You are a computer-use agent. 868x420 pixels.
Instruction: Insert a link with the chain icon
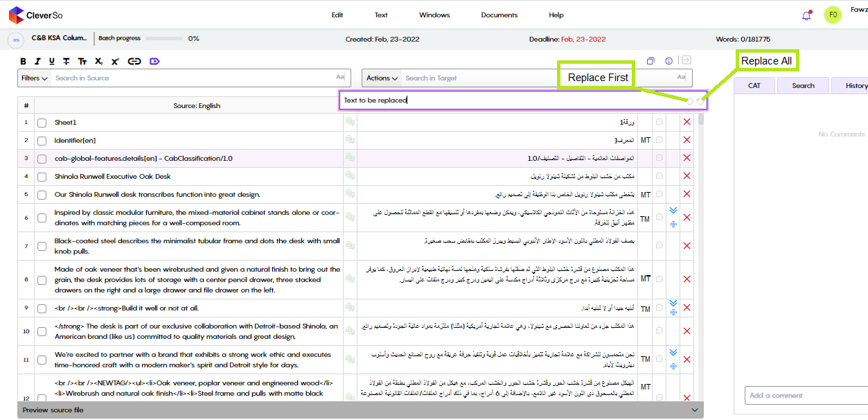(134, 62)
